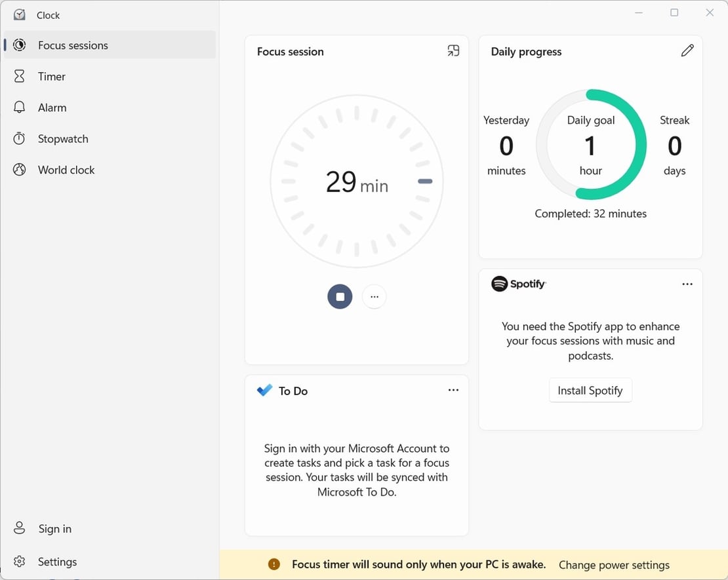Switch to the Timer page
The width and height of the screenshot is (728, 580).
pos(110,76)
